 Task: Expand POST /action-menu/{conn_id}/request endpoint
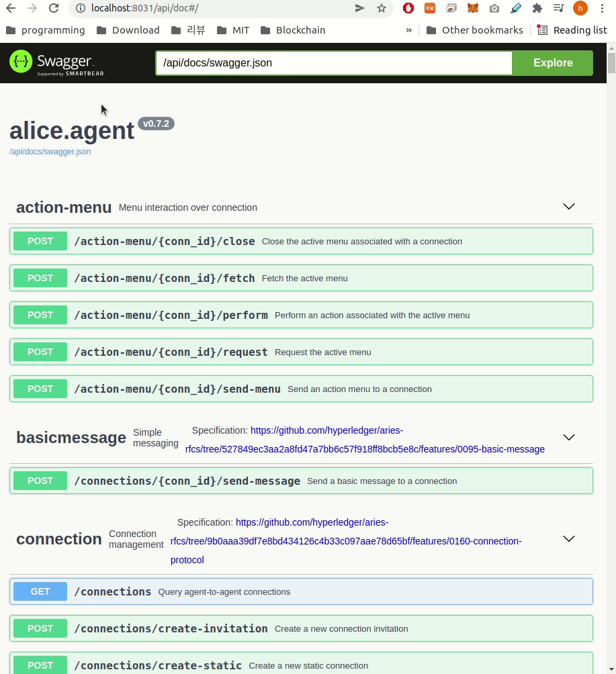[301, 352]
